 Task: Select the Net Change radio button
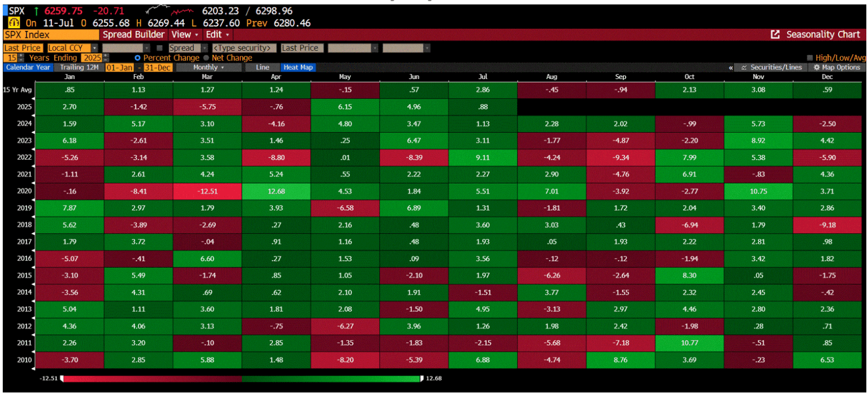(x=206, y=58)
